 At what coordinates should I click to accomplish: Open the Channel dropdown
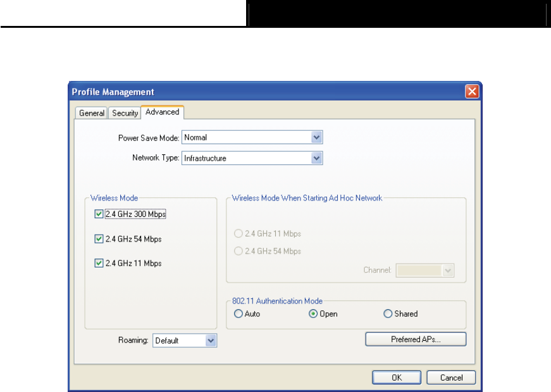coord(425,270)
